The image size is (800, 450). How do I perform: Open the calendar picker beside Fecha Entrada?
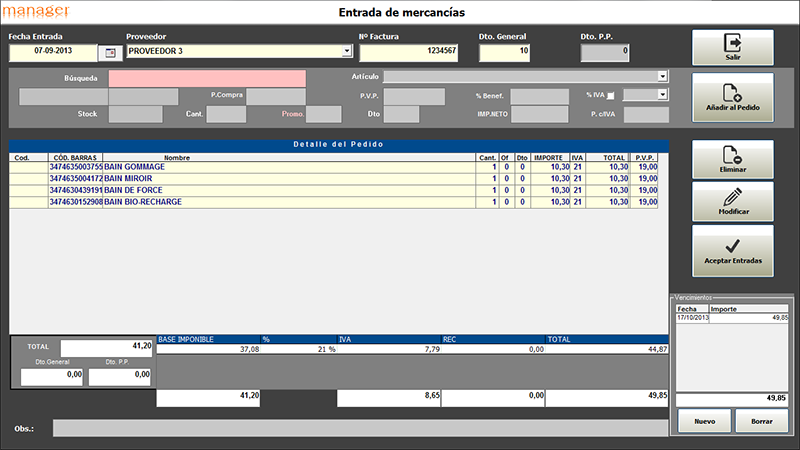108,51
